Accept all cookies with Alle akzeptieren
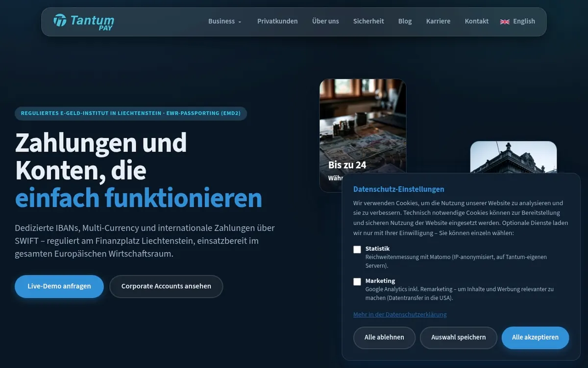588x368 pixels. pos(535,338)
